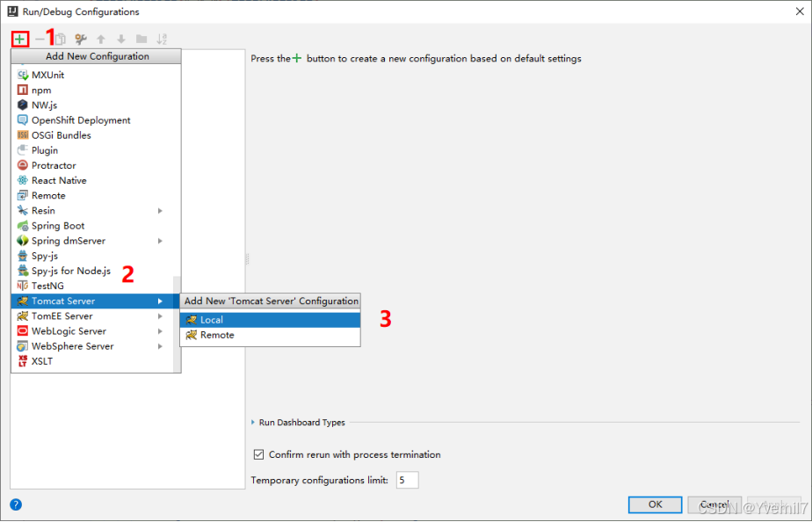Click the Spring dmServer icon
The height and width of the screenshot is (522, 812).
tap(22, 241)
